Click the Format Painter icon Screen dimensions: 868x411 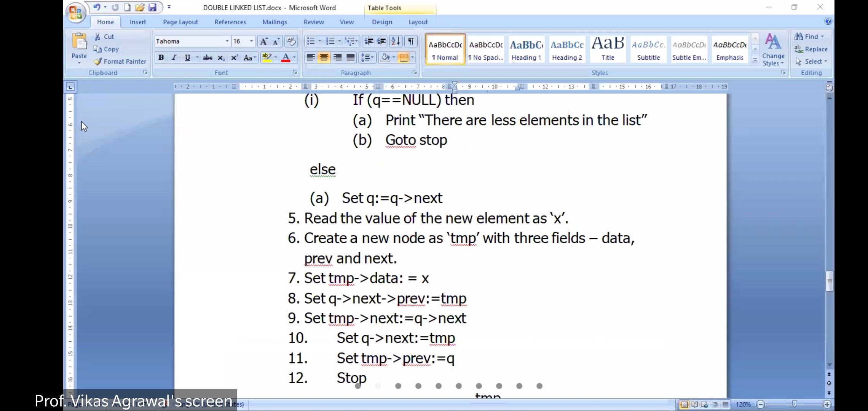(98, 61)
